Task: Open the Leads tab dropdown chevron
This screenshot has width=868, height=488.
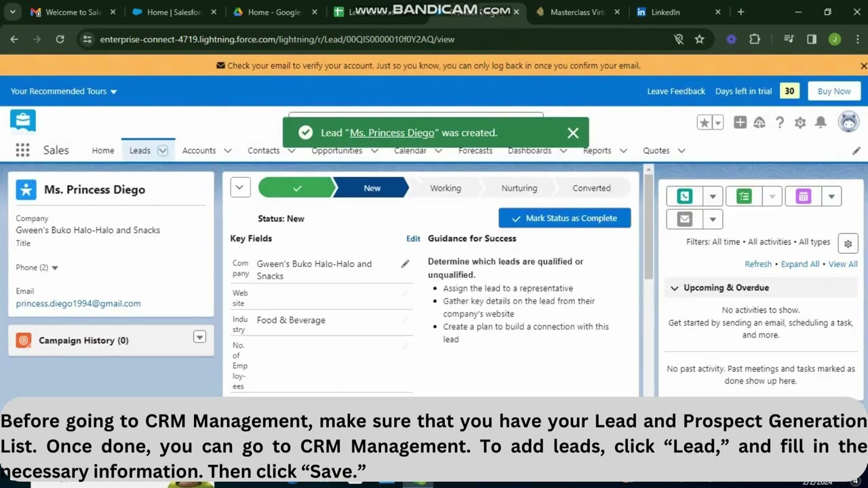Action: tap(163, 150)
